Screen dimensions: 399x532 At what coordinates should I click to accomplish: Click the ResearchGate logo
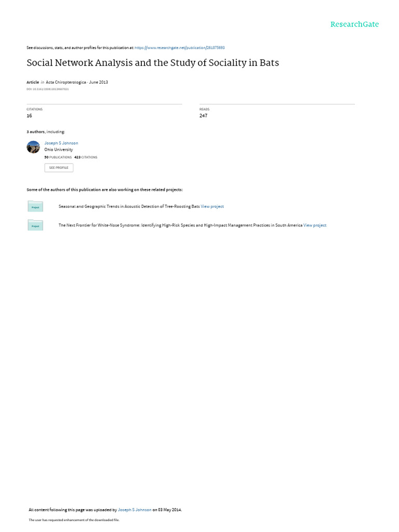coord(354,24)
